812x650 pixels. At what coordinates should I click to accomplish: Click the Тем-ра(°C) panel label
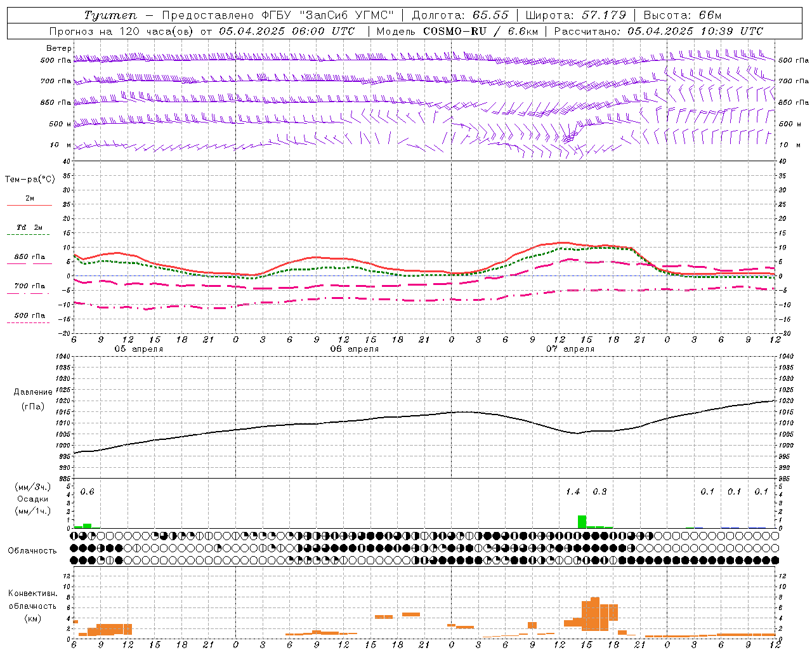coord(30,180)
